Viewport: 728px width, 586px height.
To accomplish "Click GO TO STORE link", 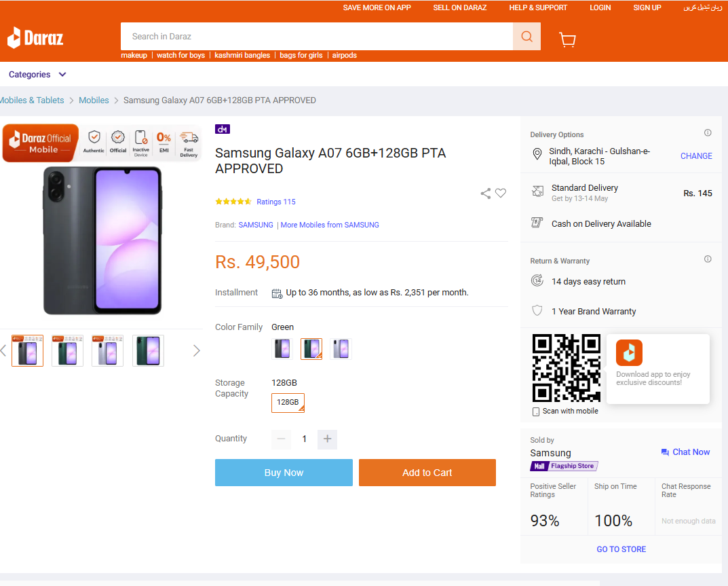I will (621, 549).
